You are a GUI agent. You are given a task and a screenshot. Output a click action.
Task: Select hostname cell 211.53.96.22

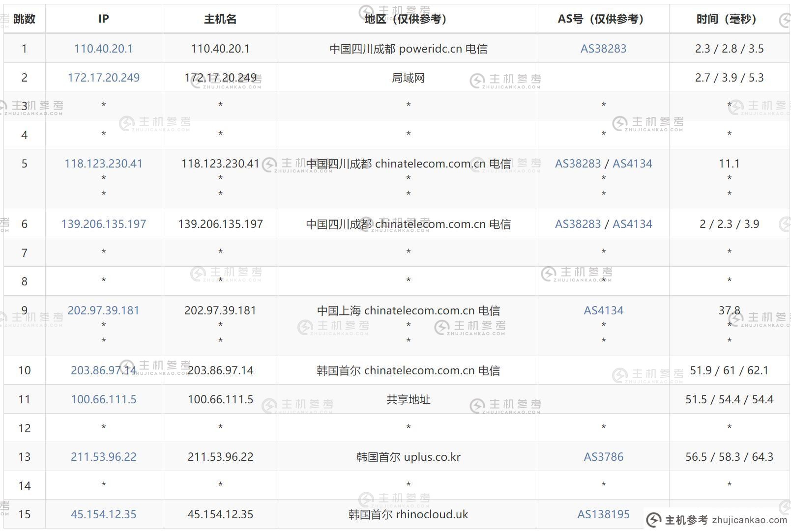coord(220,457)
